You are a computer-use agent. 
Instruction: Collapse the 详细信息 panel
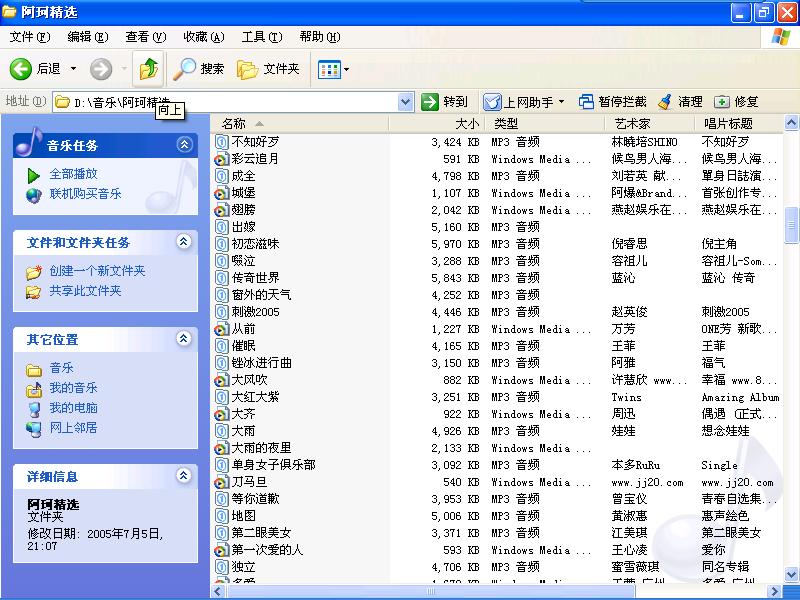tap(184, 476)
